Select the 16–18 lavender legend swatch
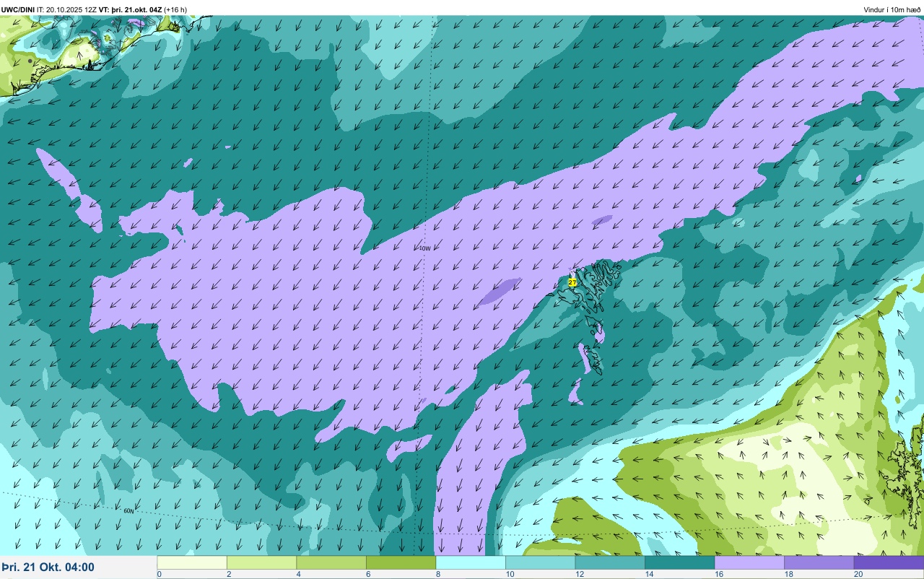The image size is (924, 579). (749, 562)
